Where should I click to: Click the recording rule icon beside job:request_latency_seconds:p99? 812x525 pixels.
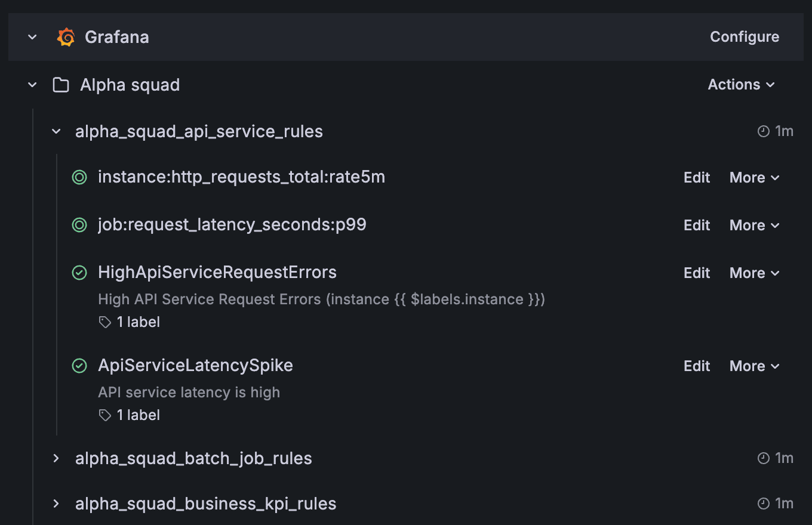point(79,225)
